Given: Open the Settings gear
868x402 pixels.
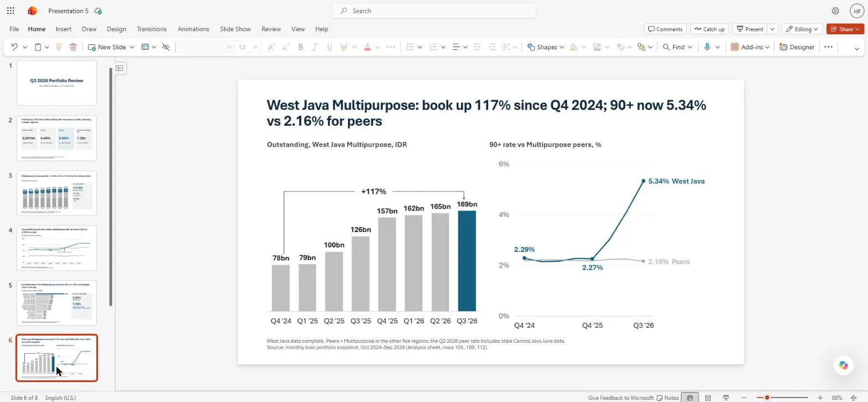Looking at the screenshot, I should (x=835, y=11).
